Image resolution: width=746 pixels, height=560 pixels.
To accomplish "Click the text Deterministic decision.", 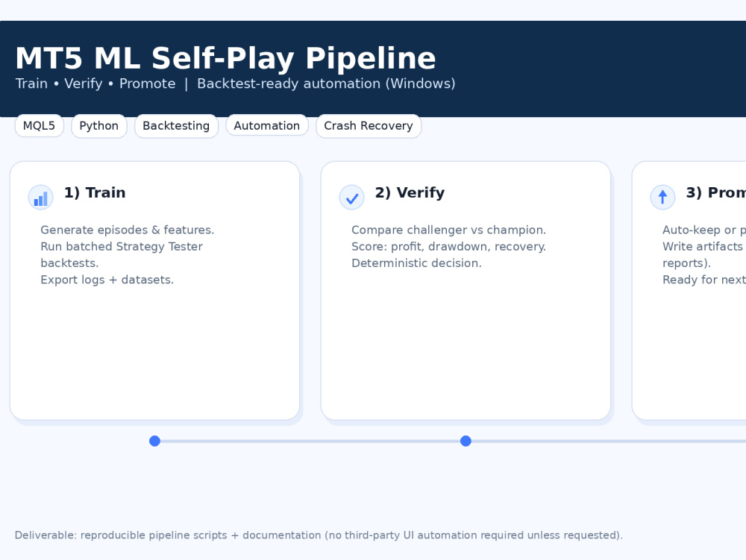I will [417, 263].
